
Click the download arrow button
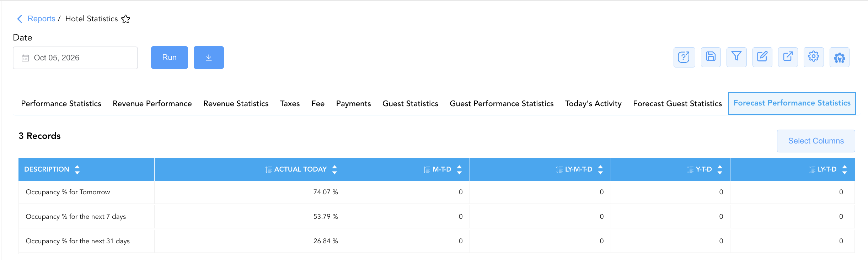click(209, 58)
